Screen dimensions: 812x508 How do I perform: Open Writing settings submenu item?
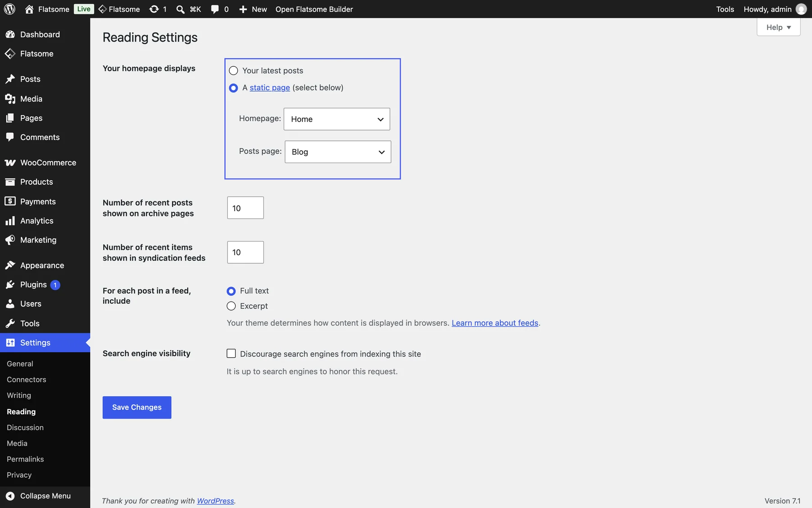(19, 395)
